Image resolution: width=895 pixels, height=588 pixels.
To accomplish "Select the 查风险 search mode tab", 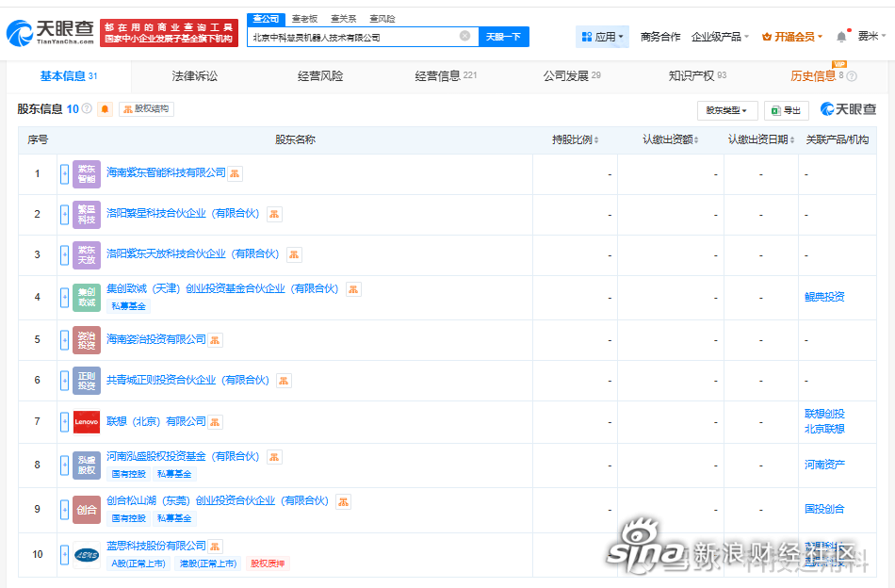I will [x=382, y=19].
